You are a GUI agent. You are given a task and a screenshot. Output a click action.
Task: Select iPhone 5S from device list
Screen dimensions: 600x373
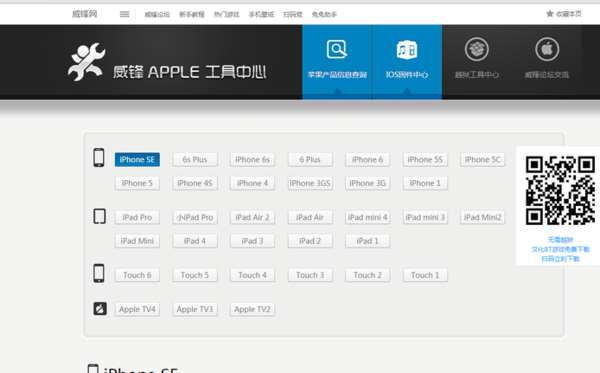425,160
